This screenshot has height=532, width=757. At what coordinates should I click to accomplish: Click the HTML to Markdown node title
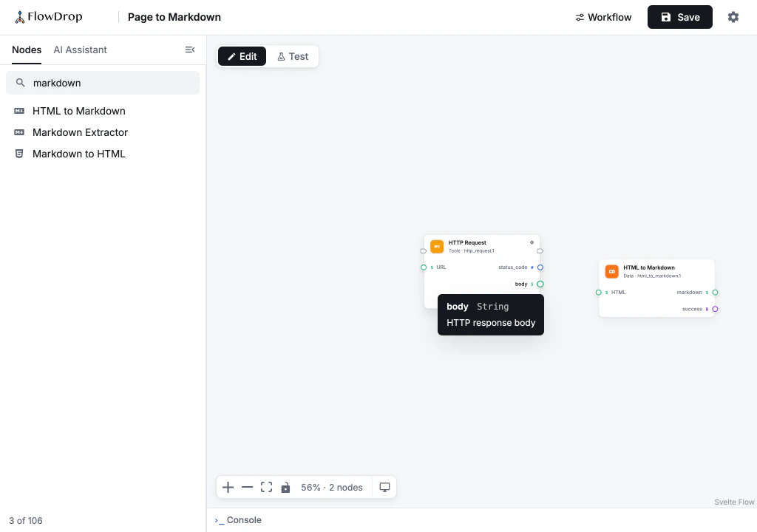pyautogui.click(x=649, y=267)
